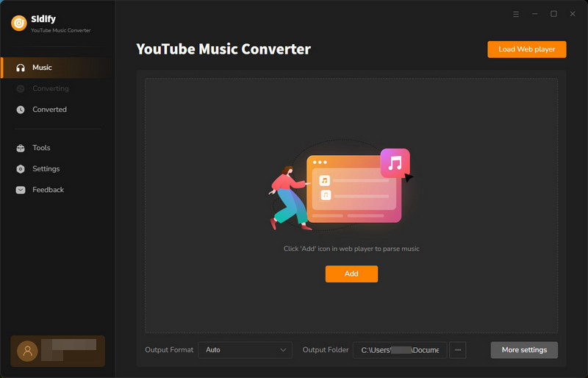
Task: Open the Tools section
Action: pos(57,148)
